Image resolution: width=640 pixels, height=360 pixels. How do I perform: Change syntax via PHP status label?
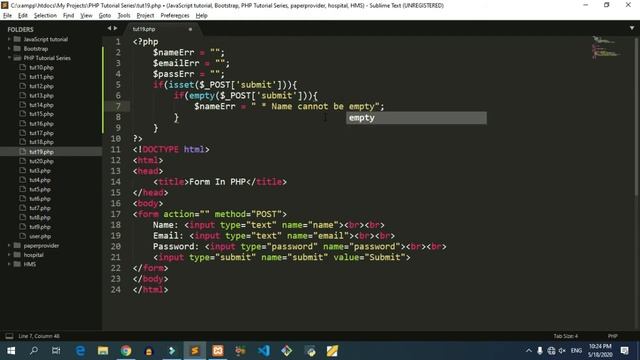click(x=613, y=336)
